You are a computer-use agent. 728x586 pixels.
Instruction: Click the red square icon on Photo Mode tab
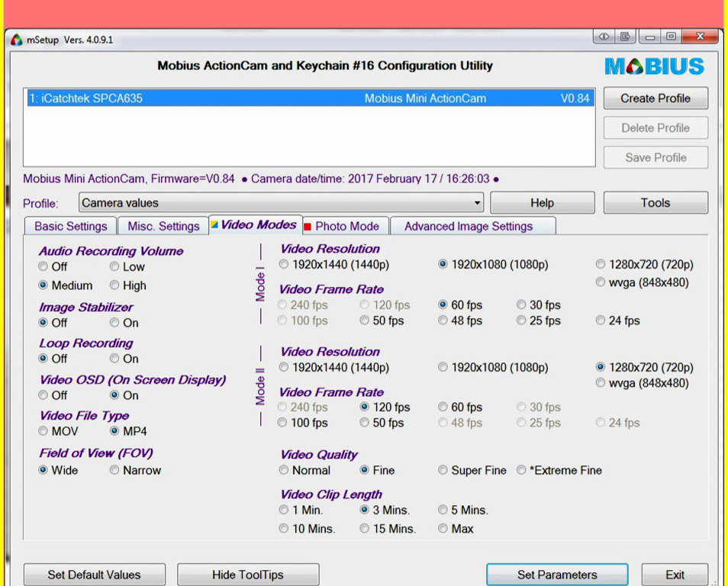tap(308, 227)
